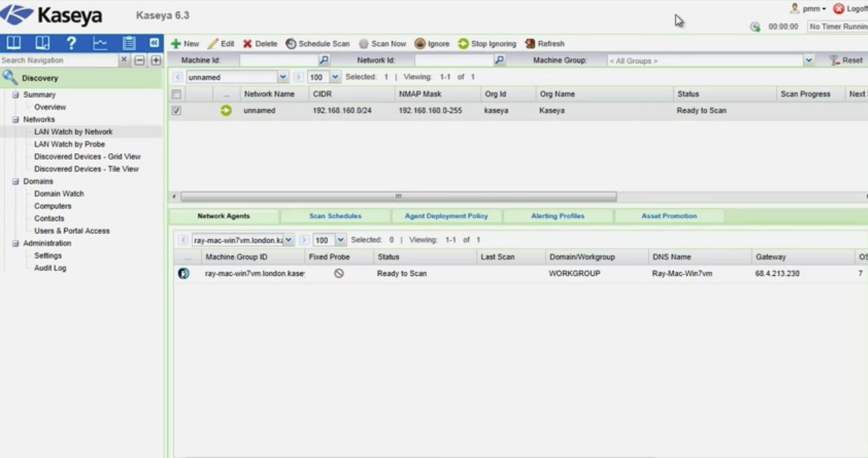Uncheck the unnamed network row checkbox

(176, 111)
